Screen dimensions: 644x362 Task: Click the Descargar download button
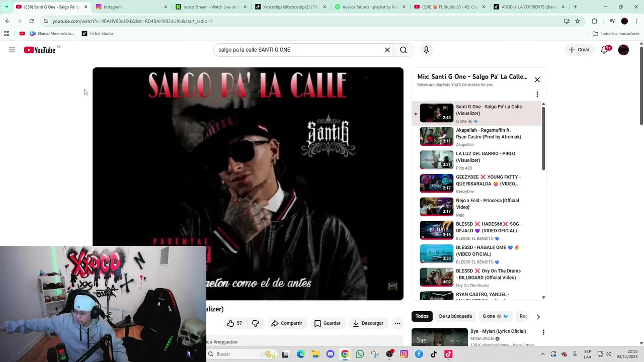tap(368, 323)
